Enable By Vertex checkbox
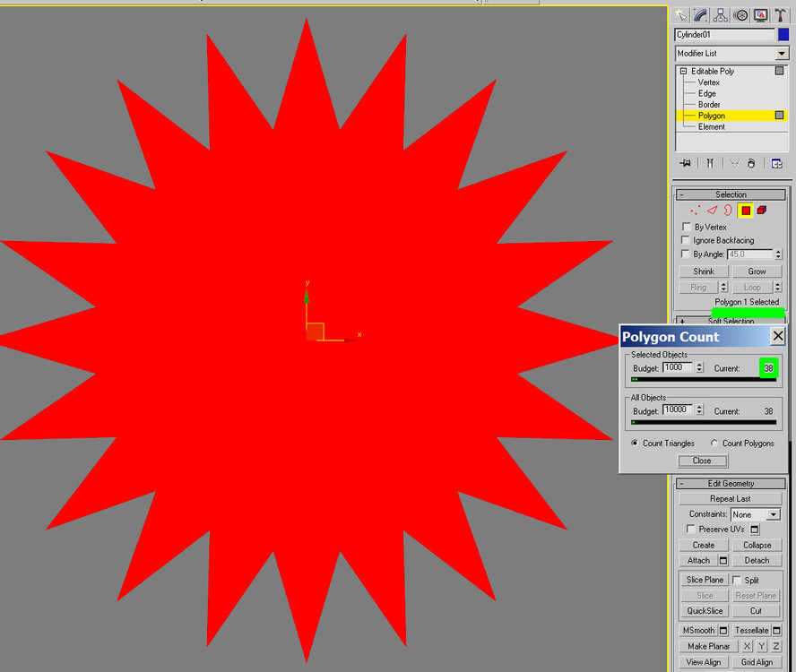This screenshot has width=796, height=672. (x=687, y=227)
